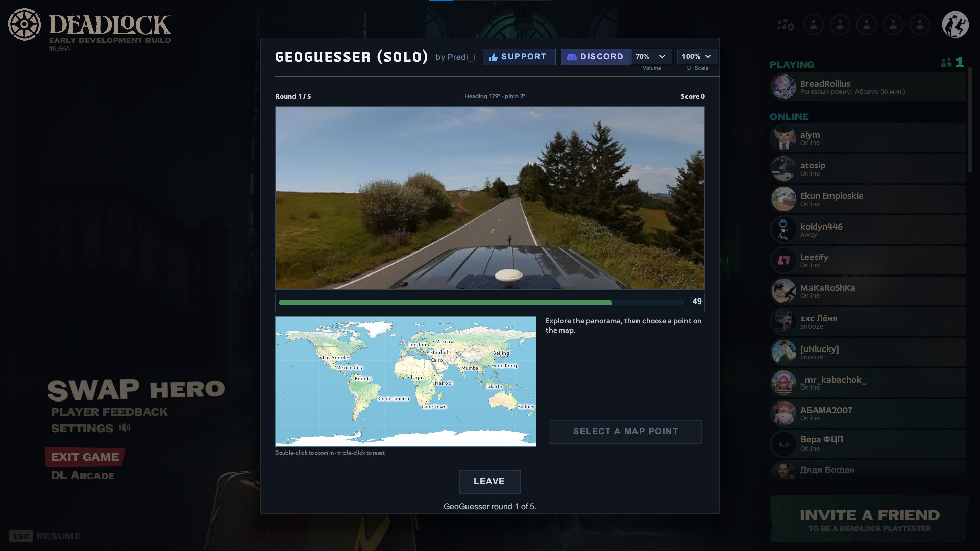The image size is (980, 551).
Task: Open BreadRollius in the Playing section
Action: click(868, 87)
